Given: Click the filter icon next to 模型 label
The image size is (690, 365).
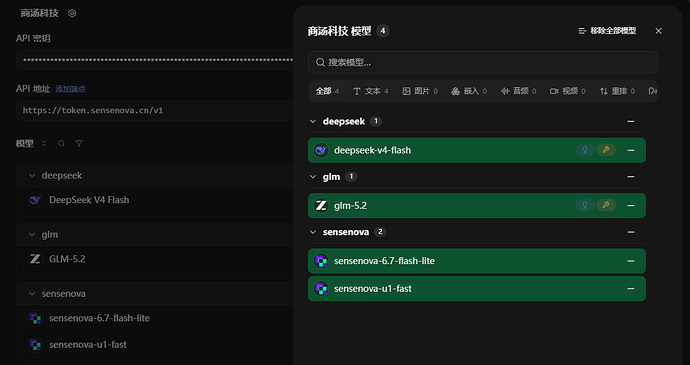Looking at the screenshot, I should tap(79, 144).
